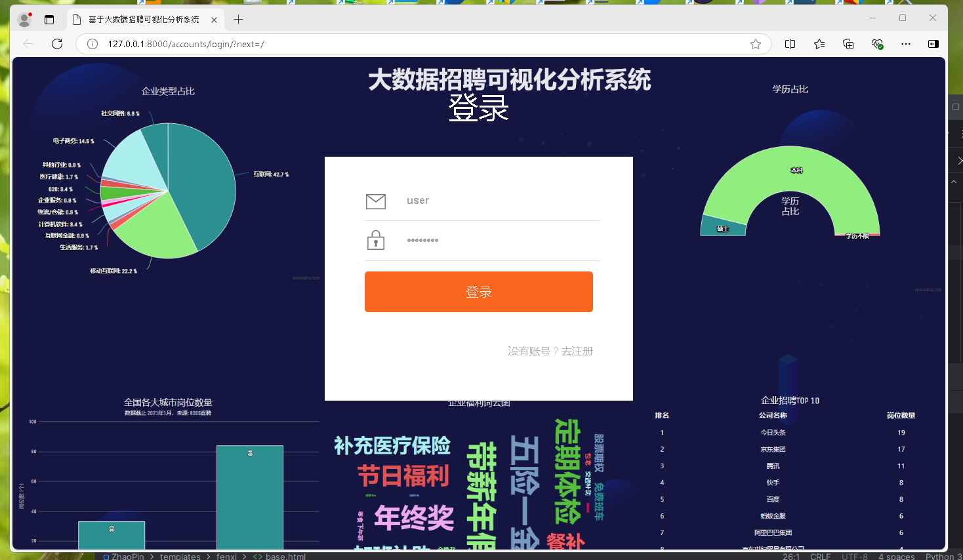This screenshot has height=560, width=963.
Task: Open a new browser tab
Action: (x=238, y=20)
